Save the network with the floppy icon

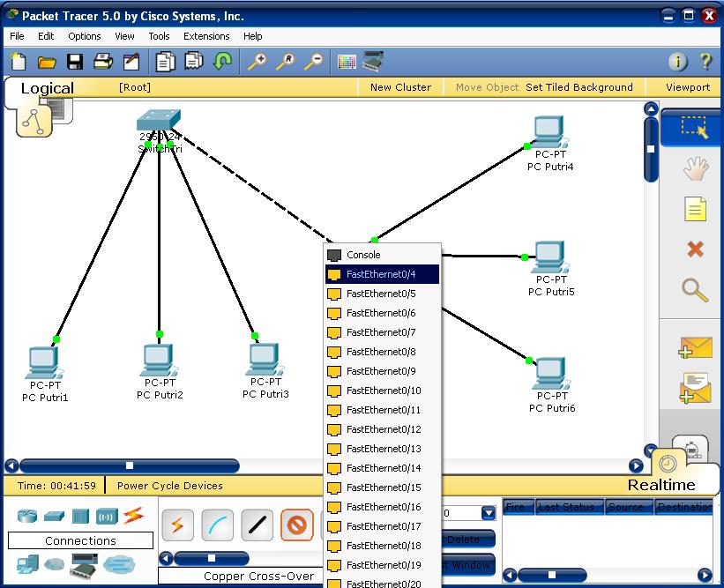click(75, 62)
